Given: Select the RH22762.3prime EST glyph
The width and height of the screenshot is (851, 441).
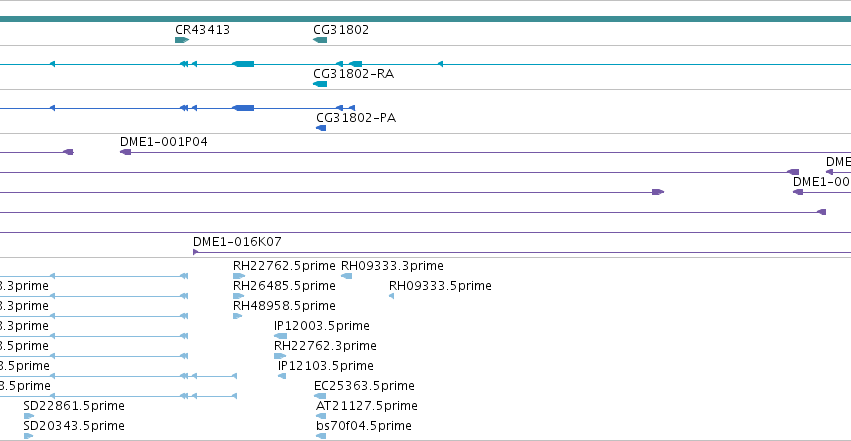Looking at the screenshot, I should (x=280, y=356).
